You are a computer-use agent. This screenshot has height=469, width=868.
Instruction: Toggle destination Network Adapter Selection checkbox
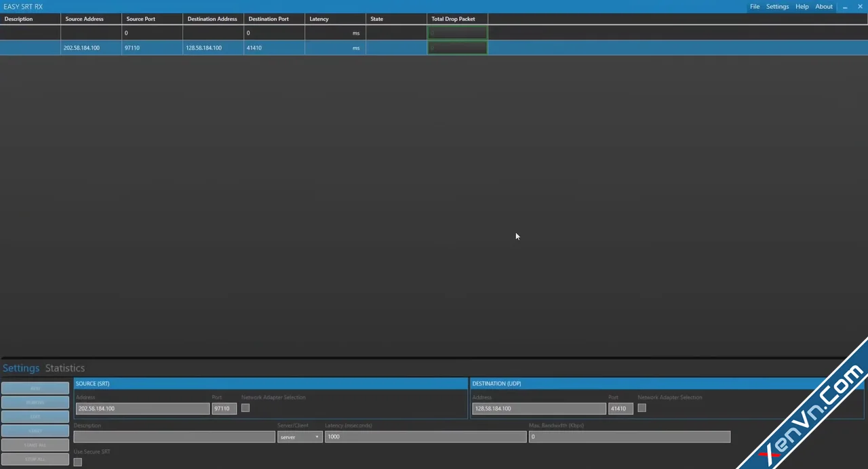[x=642, y=408]
